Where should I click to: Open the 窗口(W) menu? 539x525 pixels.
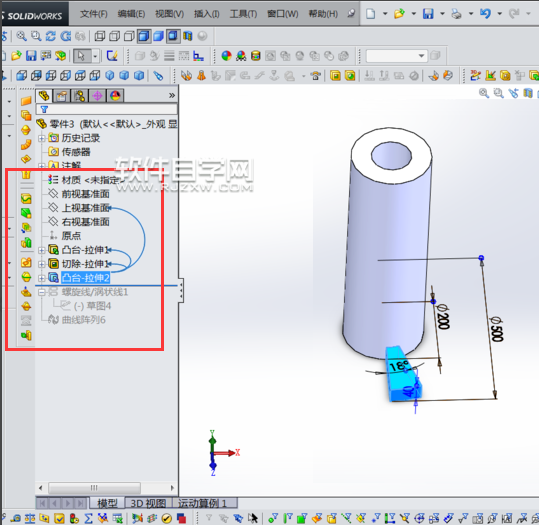pos(283,14)
